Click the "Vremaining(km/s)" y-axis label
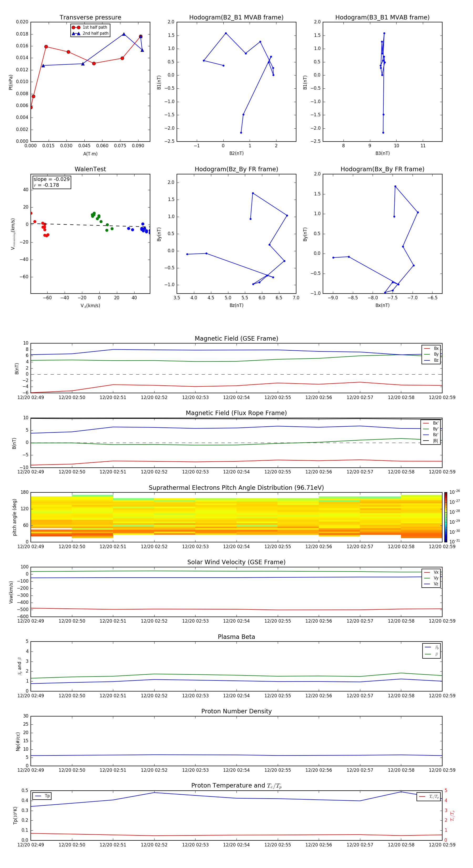Image resolution: width=473 pixels, height=868 pixels. (x=13, y=234)
